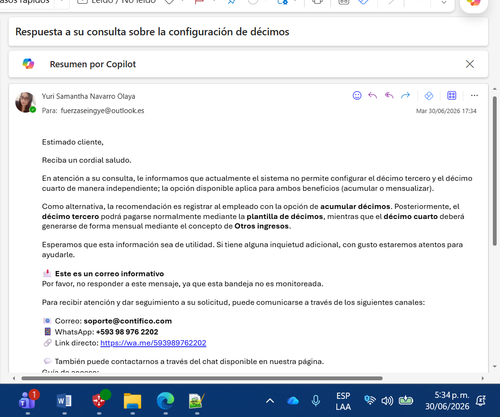Reply to Yuri Samantha's email

(x=373, y=96)
